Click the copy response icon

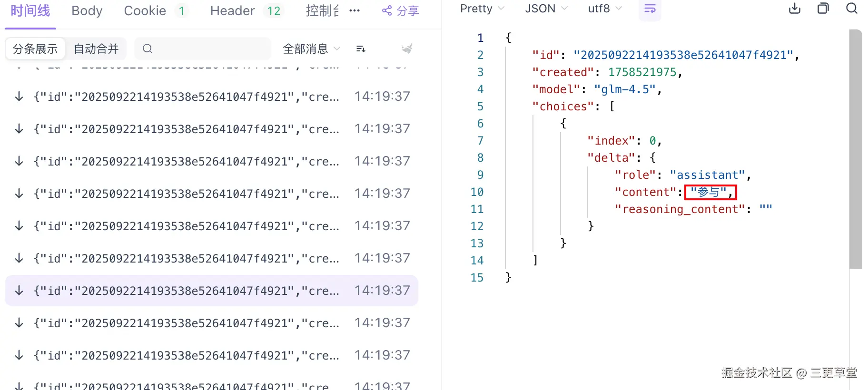click(823, 9)
